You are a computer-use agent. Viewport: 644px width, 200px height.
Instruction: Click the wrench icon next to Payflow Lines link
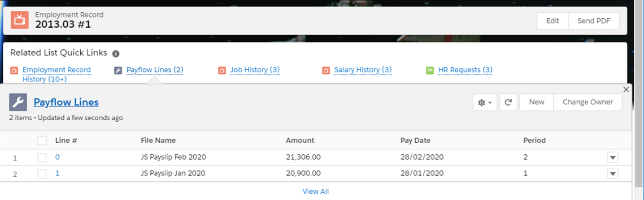tap(118, 70)
